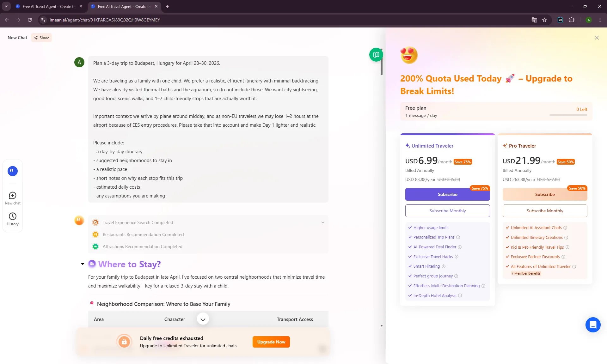This screenshot has width=607, height=364.
Task: Click info icon beside Effortless Multi-Destination Planning
Action: [x=483, y=286]
